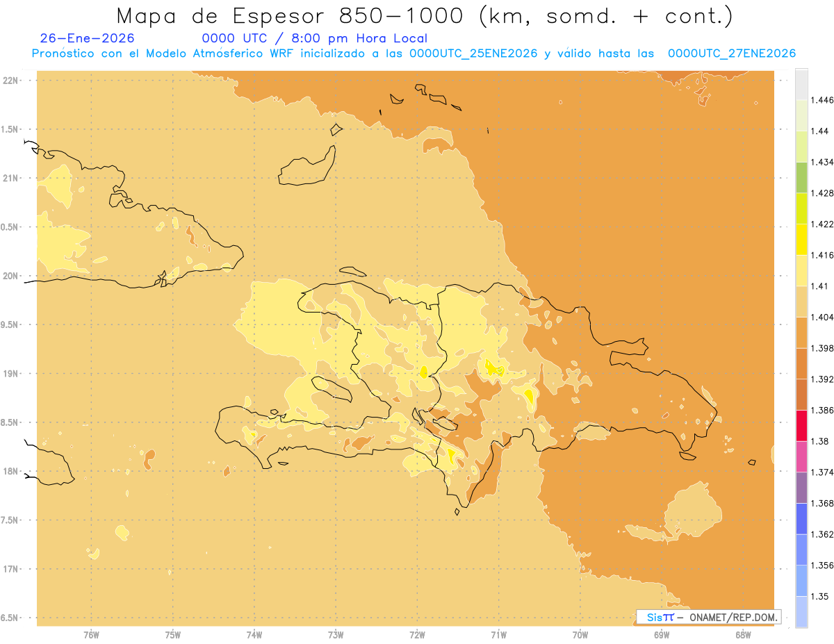Click the colorbar value '1.38'

[x=819, y=441]
